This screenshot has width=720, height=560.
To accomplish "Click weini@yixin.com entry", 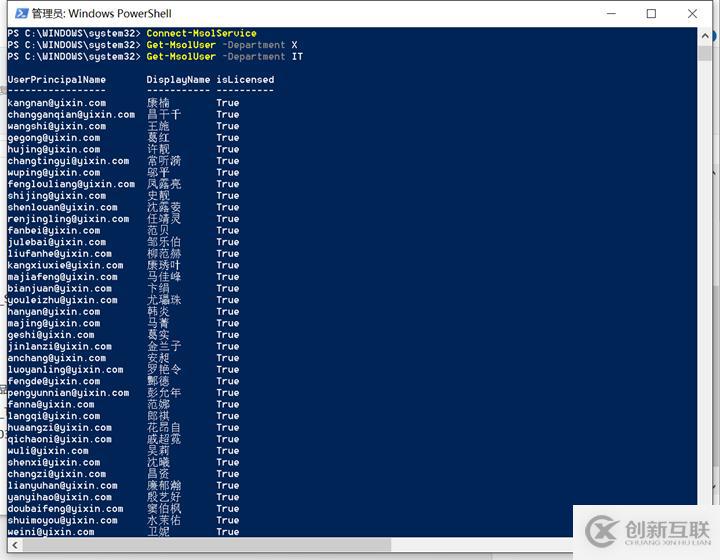I will (51, 532).
